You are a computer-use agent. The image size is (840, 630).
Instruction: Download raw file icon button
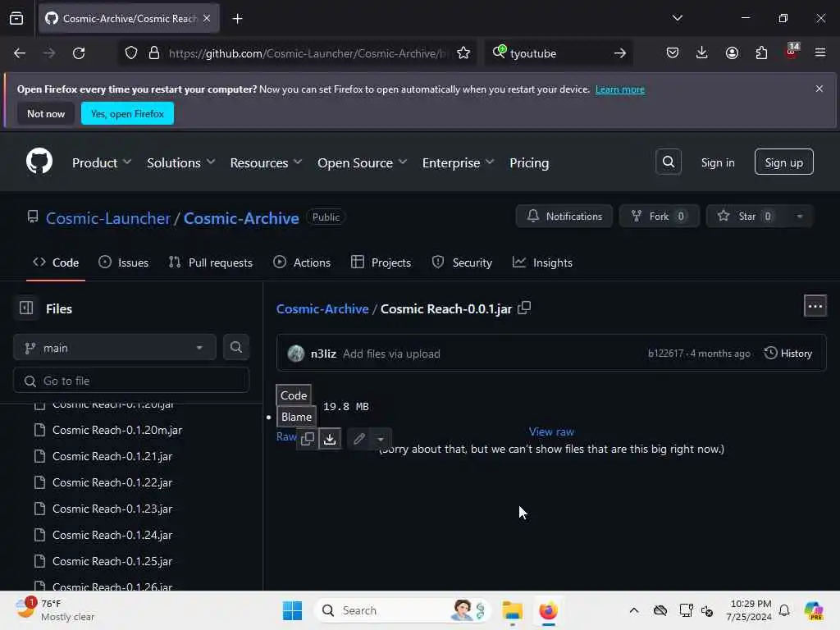(330, 439)
